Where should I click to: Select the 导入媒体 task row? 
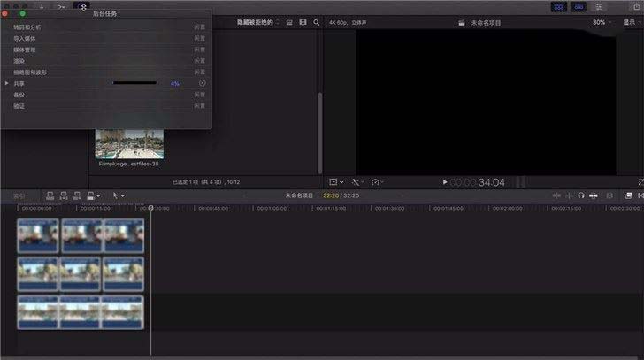[x=106, y=39]
